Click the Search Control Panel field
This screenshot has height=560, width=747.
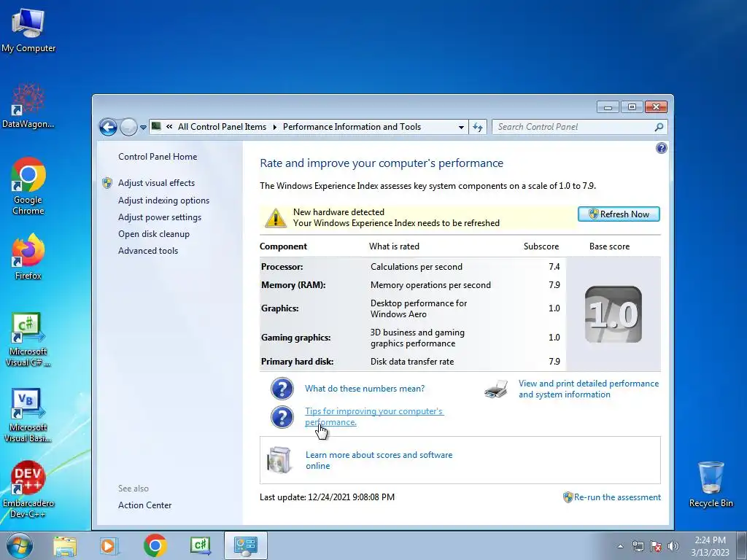click(x=580, y=127)
